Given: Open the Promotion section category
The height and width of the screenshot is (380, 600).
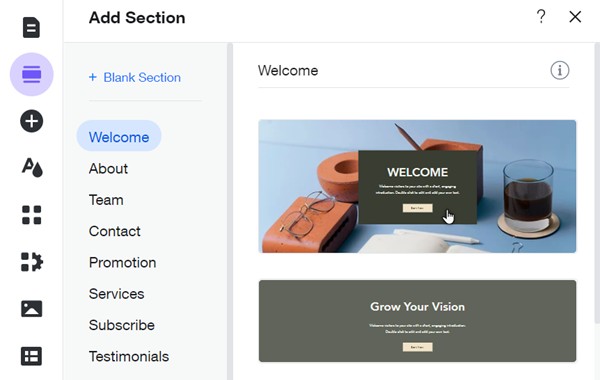Looking at the screenshot, I should click(122, 263).
